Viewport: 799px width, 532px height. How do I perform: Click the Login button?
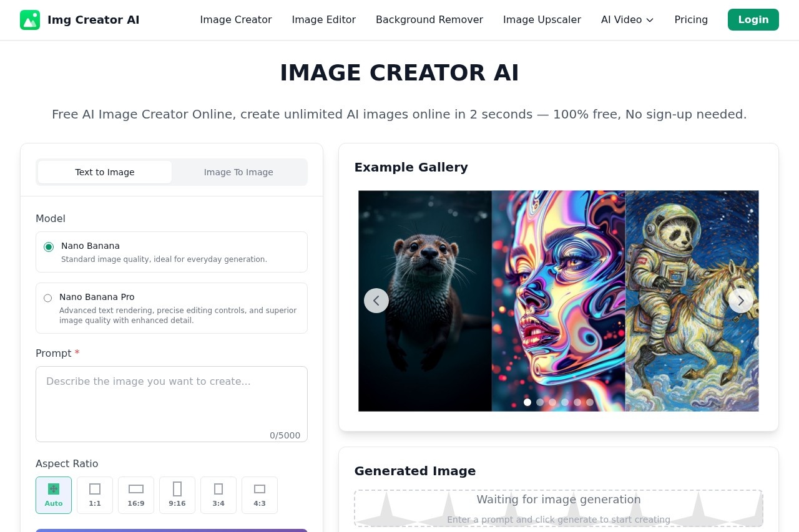[x=753, y=19]
